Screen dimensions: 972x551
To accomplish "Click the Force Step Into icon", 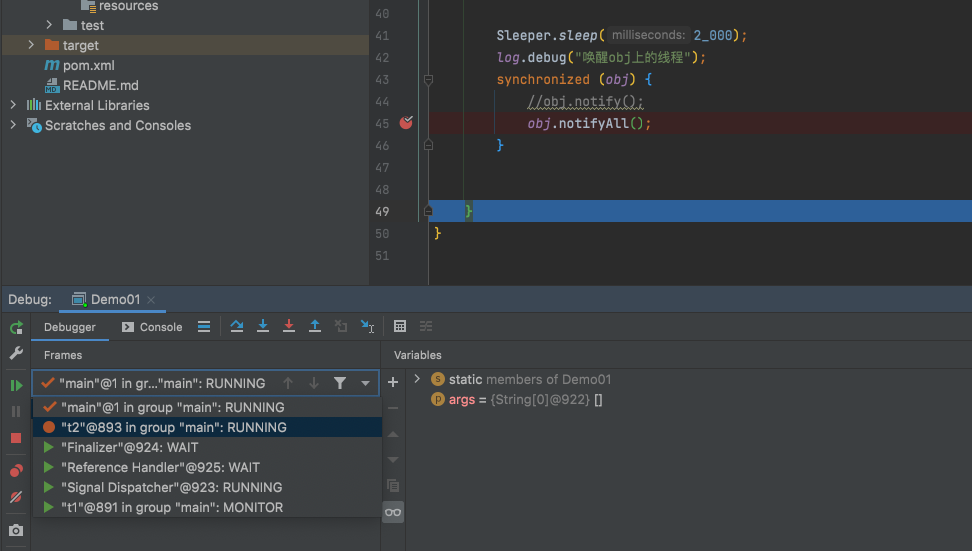I will point(289,327).
